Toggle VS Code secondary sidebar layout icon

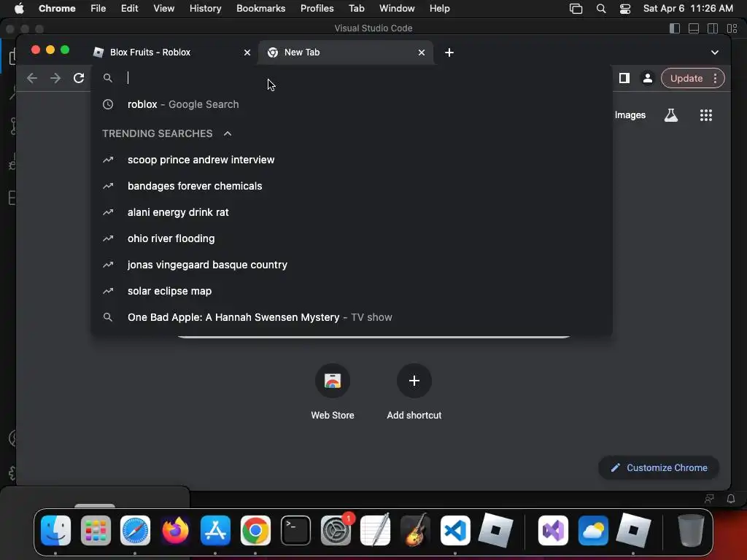713,28
